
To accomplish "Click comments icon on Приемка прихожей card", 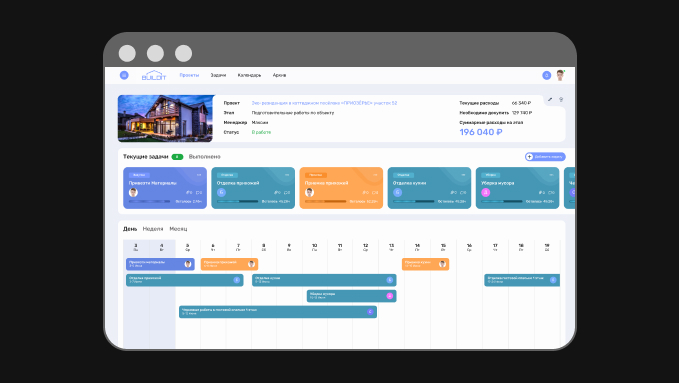I will [375, 192].
